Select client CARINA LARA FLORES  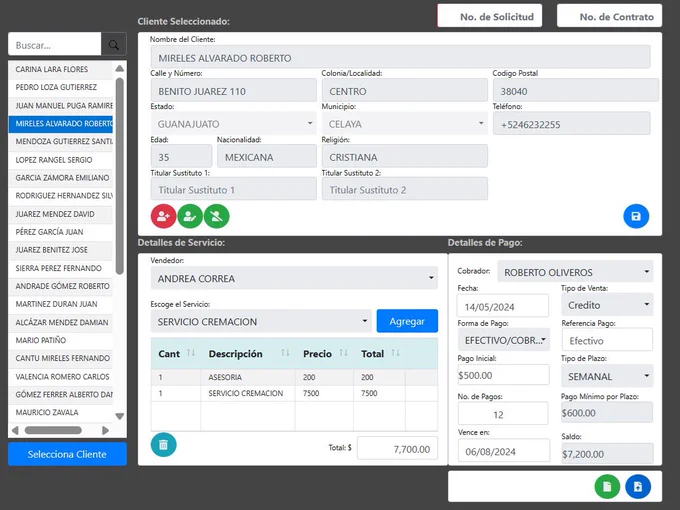pos(60,69)
